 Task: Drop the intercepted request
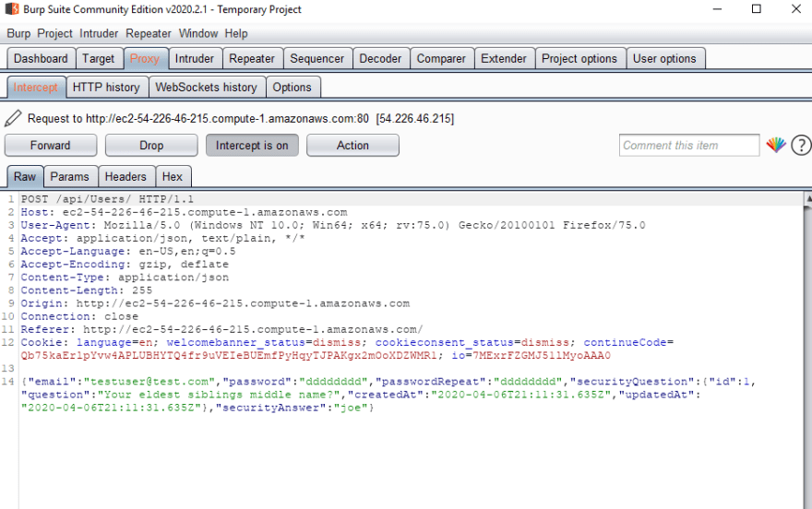151,146
